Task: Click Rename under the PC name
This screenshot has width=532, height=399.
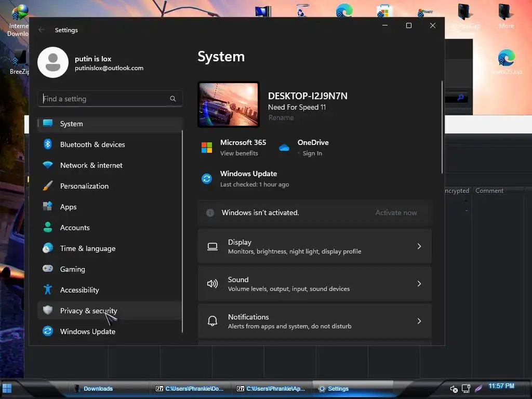Action: pos(281,118)
